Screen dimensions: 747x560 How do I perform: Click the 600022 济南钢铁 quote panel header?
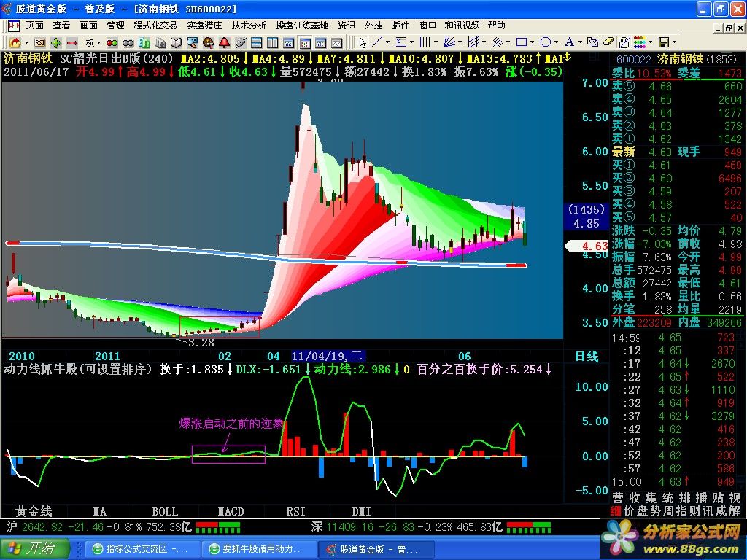coord(676,59)
